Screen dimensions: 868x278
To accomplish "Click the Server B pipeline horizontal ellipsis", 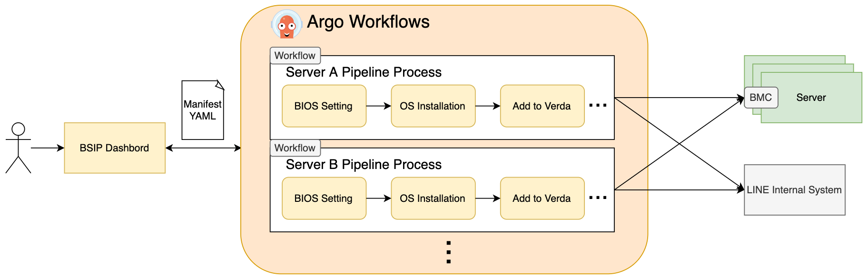I will tap(598, 198).
